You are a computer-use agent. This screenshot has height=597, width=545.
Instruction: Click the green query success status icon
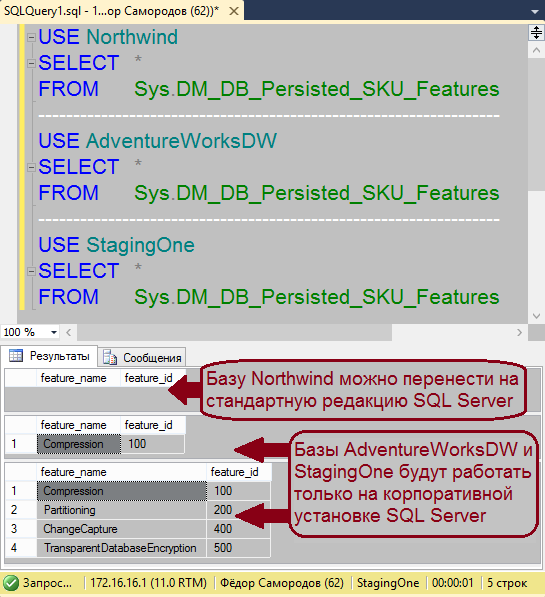(x=11, y=584)
